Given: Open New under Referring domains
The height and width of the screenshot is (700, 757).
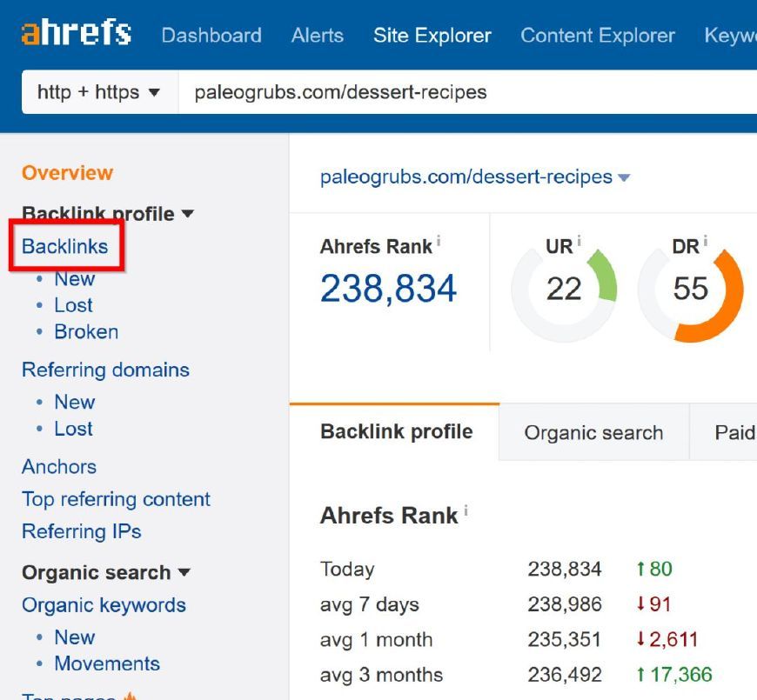Looking at the screenshot, I should [x=74, y=402].
